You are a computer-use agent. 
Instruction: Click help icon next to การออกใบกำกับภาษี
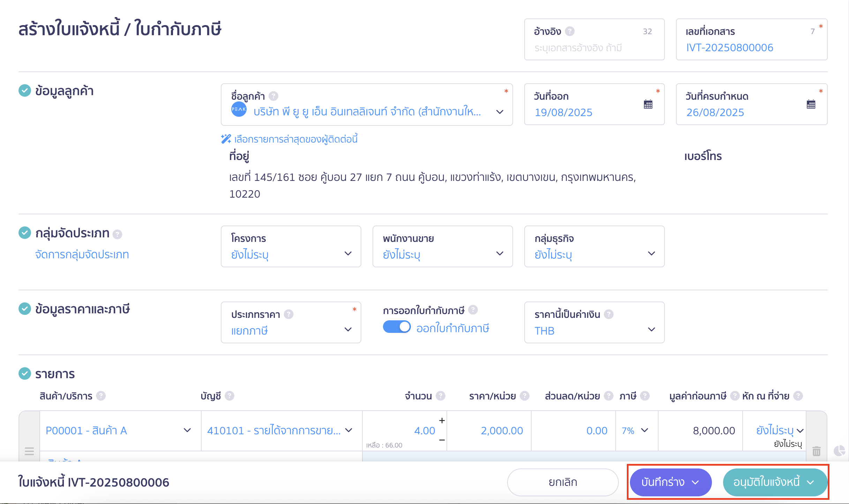(473, 310)
